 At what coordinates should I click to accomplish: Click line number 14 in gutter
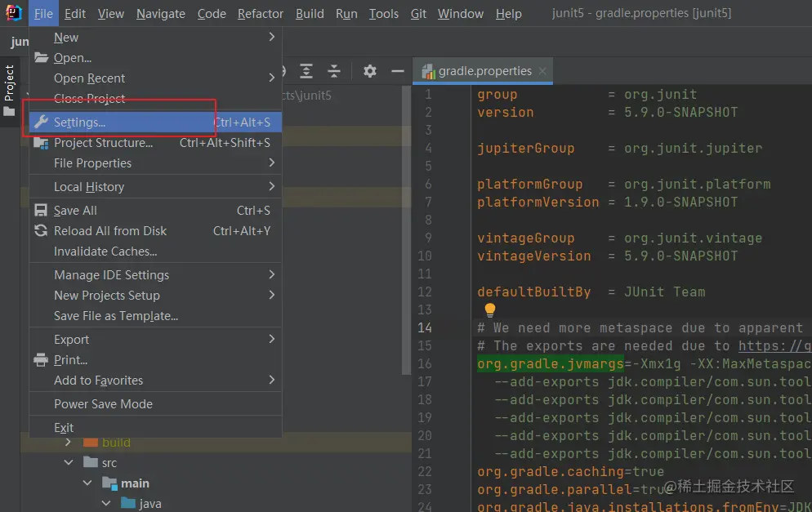(x=425, y=327)
